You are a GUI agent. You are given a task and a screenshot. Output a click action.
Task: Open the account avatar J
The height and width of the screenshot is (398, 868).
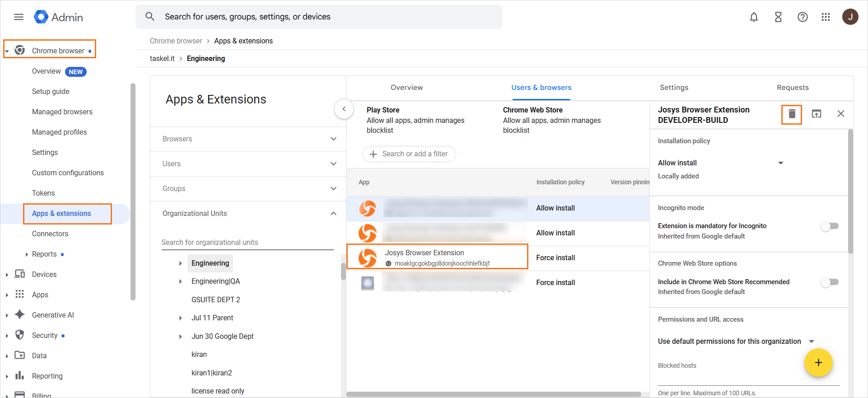point(850,17)
